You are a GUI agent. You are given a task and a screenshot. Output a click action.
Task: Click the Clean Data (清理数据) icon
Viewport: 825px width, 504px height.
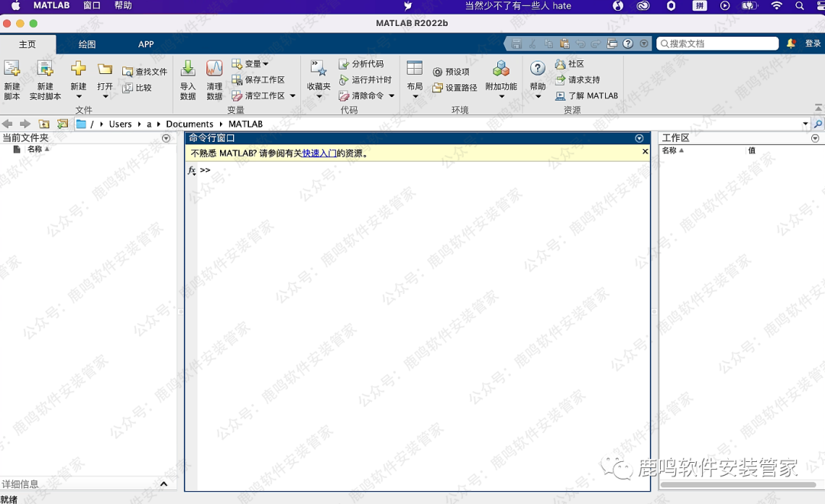click(215, 69)
